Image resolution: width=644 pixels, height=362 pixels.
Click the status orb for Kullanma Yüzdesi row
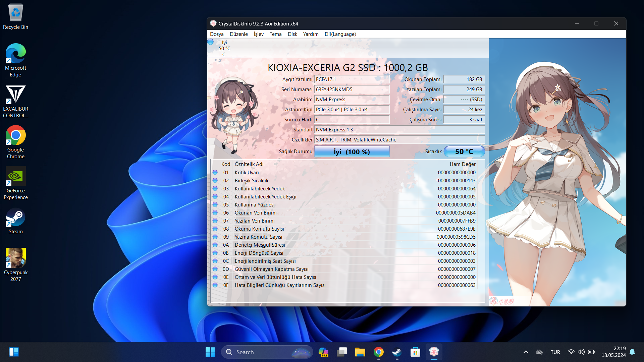coord(215,204)
